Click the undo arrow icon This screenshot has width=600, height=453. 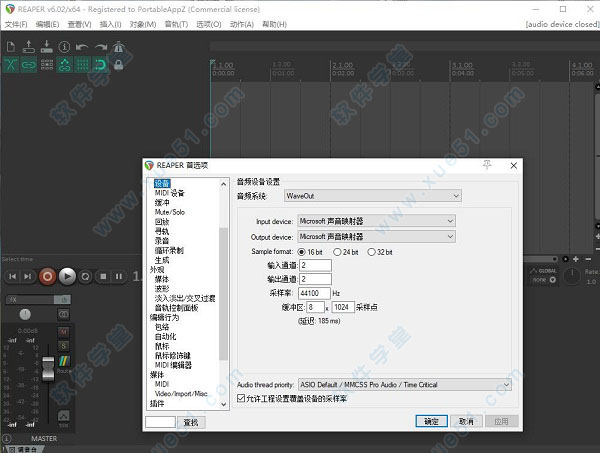click(82, 47)
